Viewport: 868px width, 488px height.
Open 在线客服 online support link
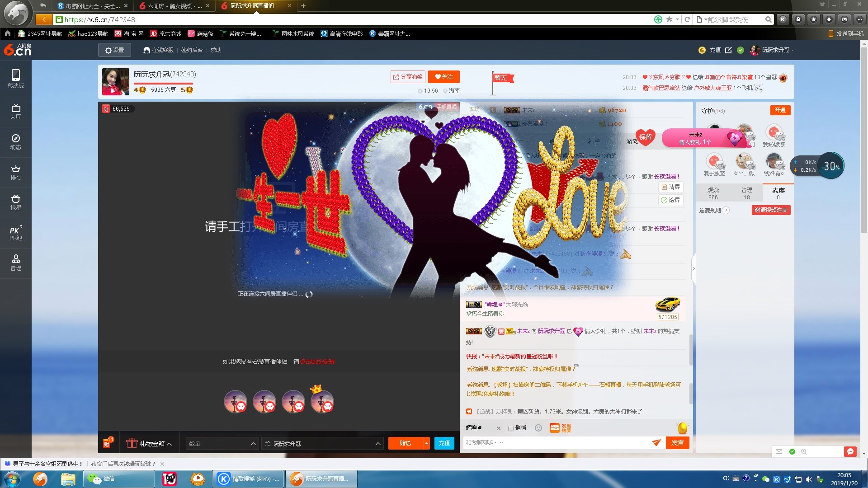point(159,50)
